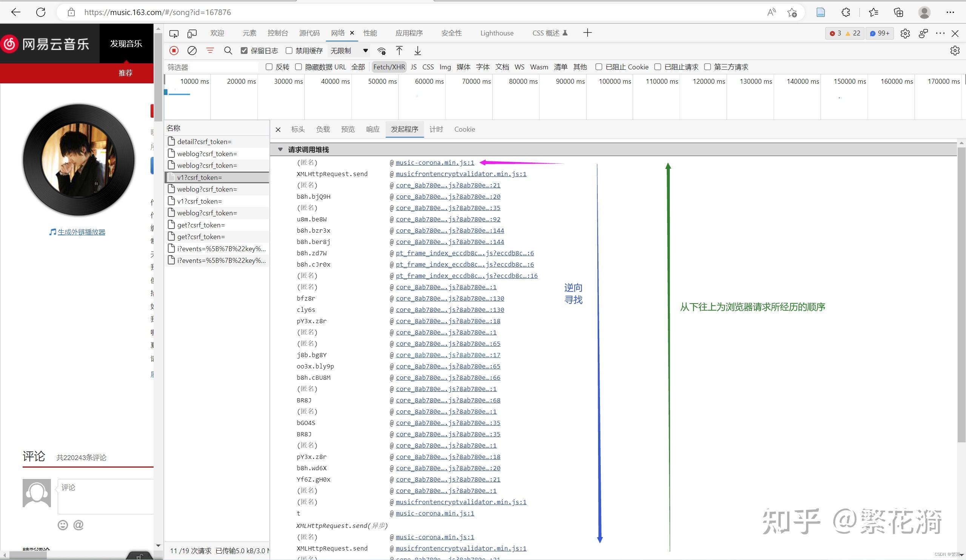Toggle the device emulation icon
The image size is (966, 560).
pos(192,33)
